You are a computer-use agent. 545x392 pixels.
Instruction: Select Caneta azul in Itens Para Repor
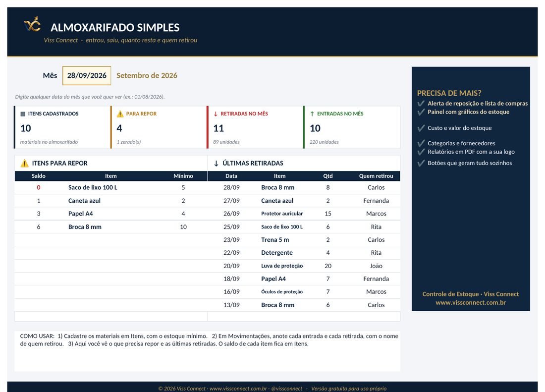point(84,201)
